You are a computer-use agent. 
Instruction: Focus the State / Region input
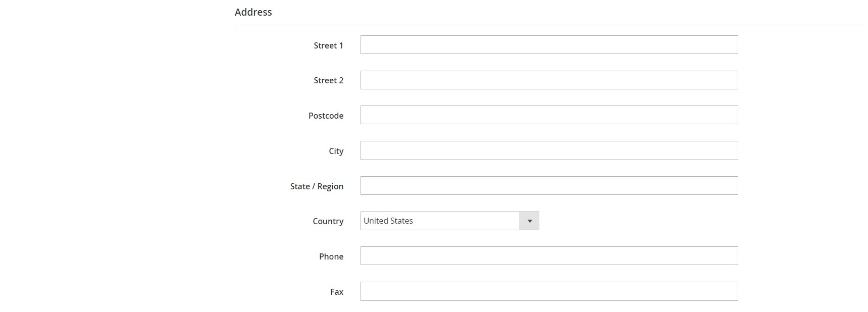point(549,186)
